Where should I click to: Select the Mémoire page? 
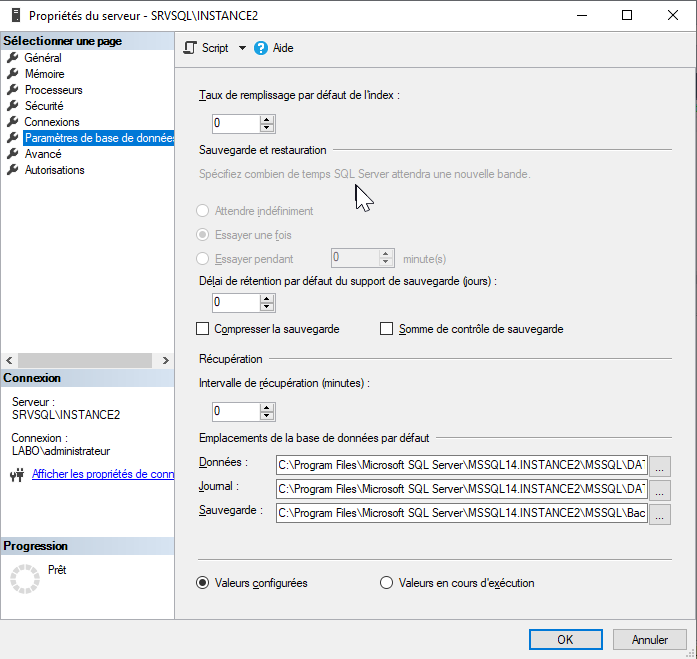44,74
